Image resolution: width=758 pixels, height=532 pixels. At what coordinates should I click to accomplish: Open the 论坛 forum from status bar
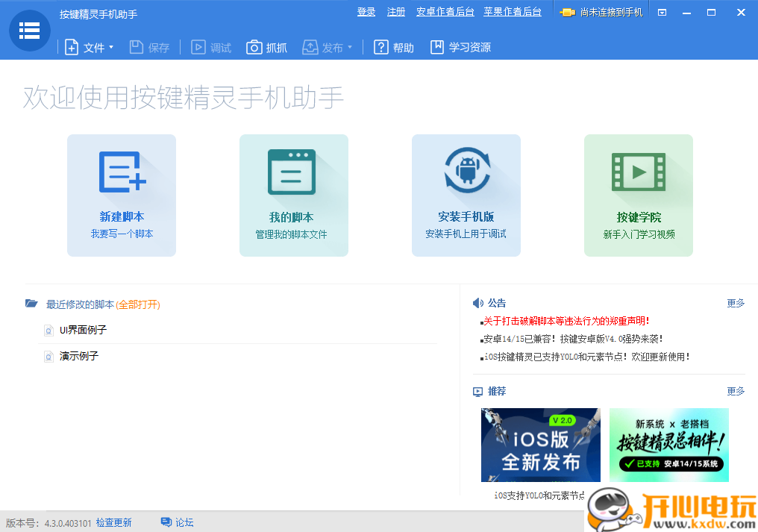click(x=176, y=522)
